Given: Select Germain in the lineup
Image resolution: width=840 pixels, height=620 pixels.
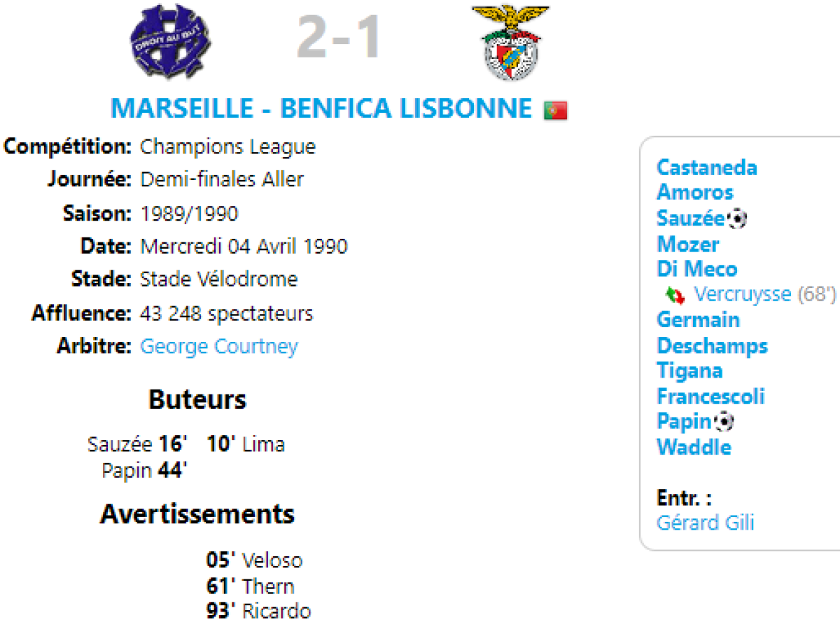Looking at the screenshot, I should (698, 320).
